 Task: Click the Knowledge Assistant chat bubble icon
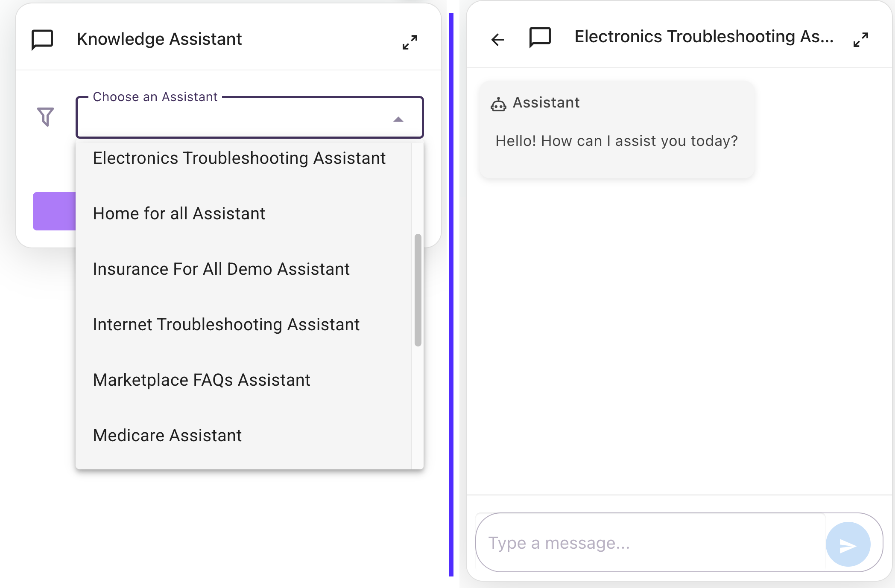point(42,40)
